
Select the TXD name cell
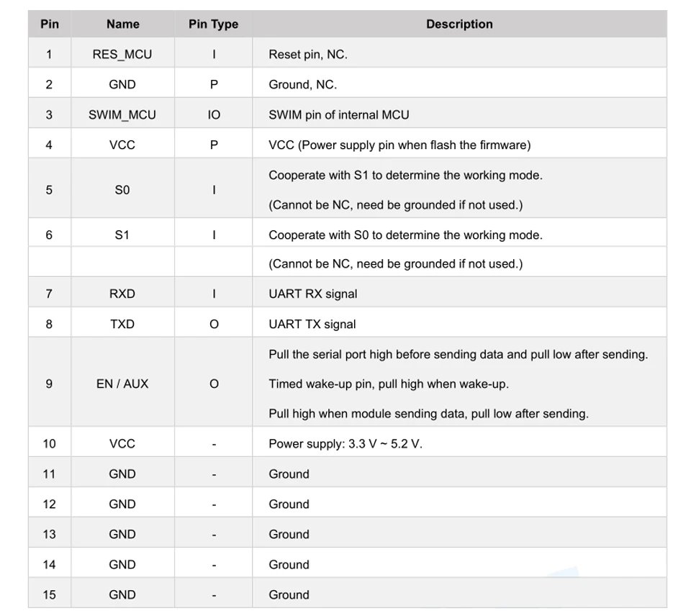click(x=122, y=324)
